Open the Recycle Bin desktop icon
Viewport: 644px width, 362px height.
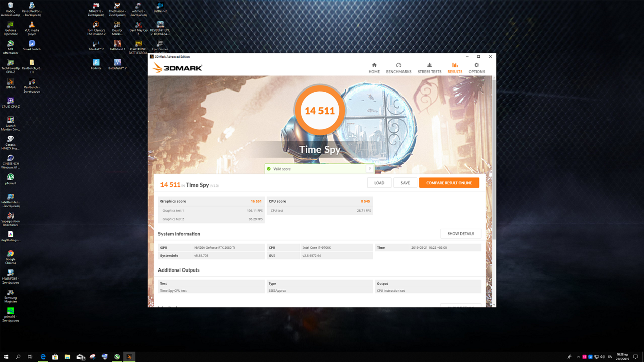pyautogui.click(x=10, y=9)
